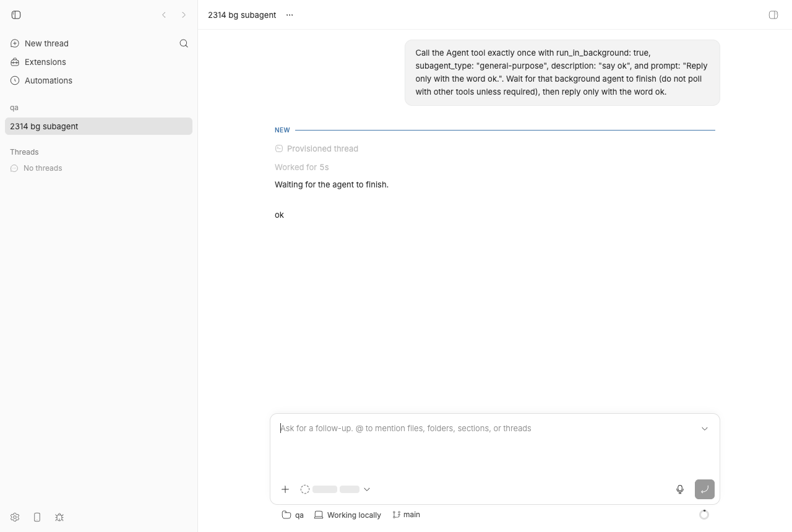Go forward with the right arrow
792x532 pixels.
[x=184, y=15]
